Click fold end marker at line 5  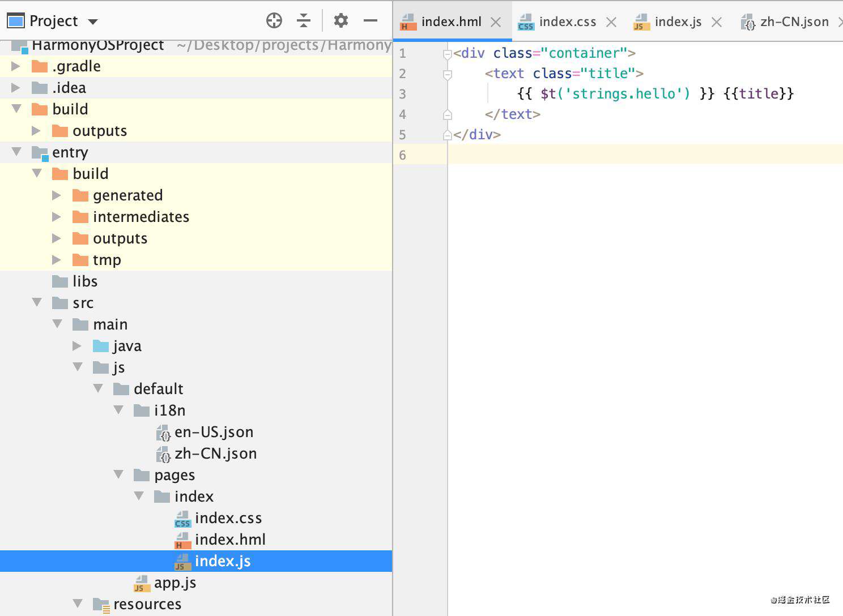(x=447, y=135)
